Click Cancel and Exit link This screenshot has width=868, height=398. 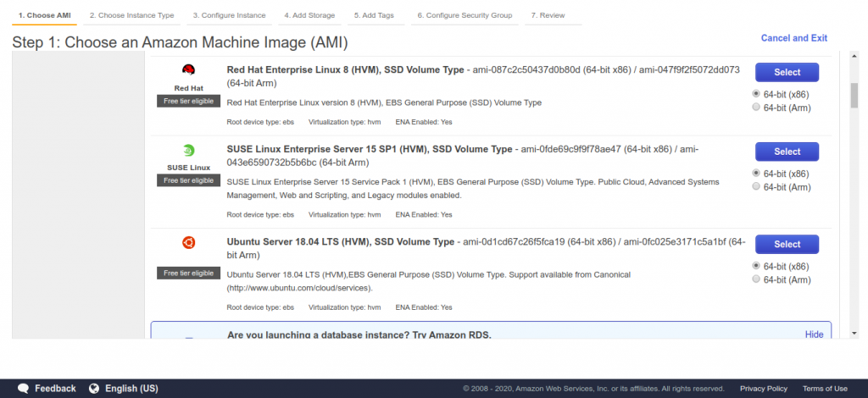[x=793, y=38]
